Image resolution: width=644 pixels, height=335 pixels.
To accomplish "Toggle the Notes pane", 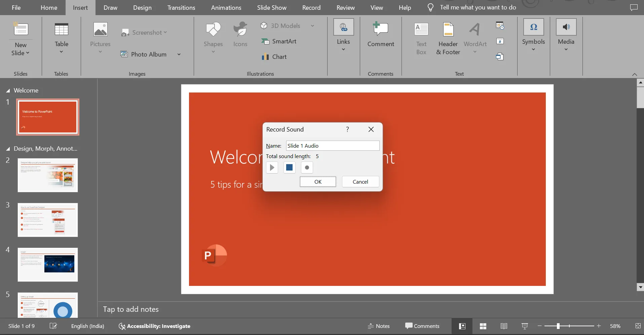I will (x=379, y=326).
